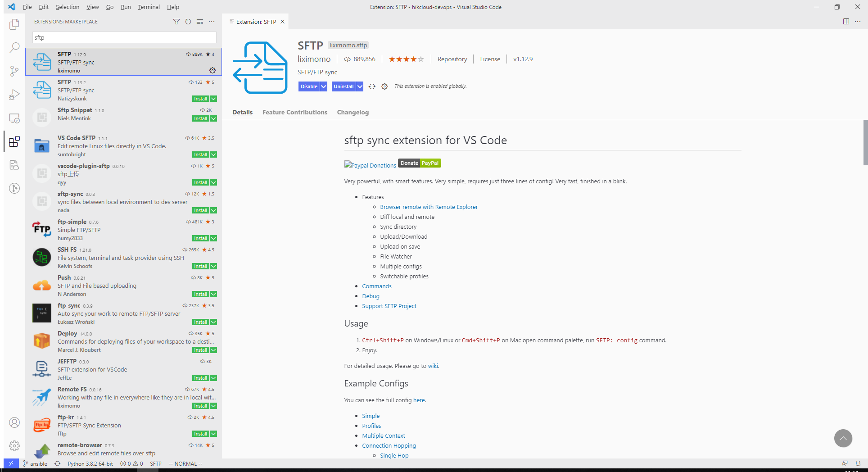Image resolution: width=868 pixels, height=472 pixels.
Task: Click the ansible branch in status bar
Action: 35,463
